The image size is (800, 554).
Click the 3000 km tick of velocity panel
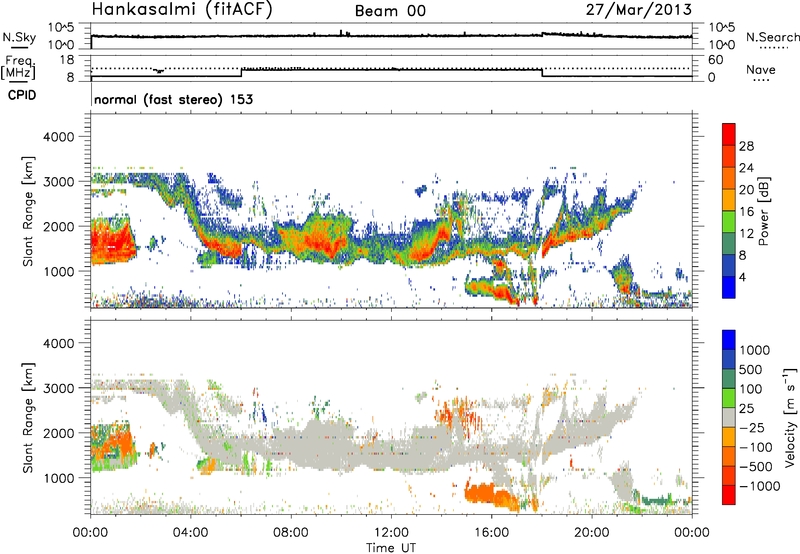[58, 388]
